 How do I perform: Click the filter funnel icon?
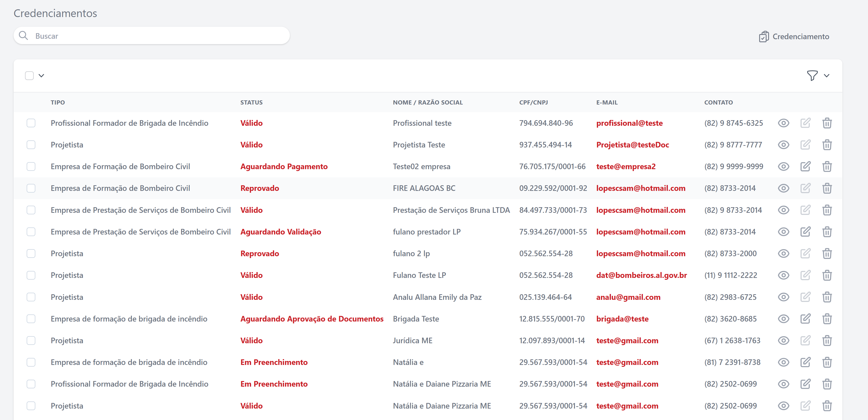click(x=812, y=76)
